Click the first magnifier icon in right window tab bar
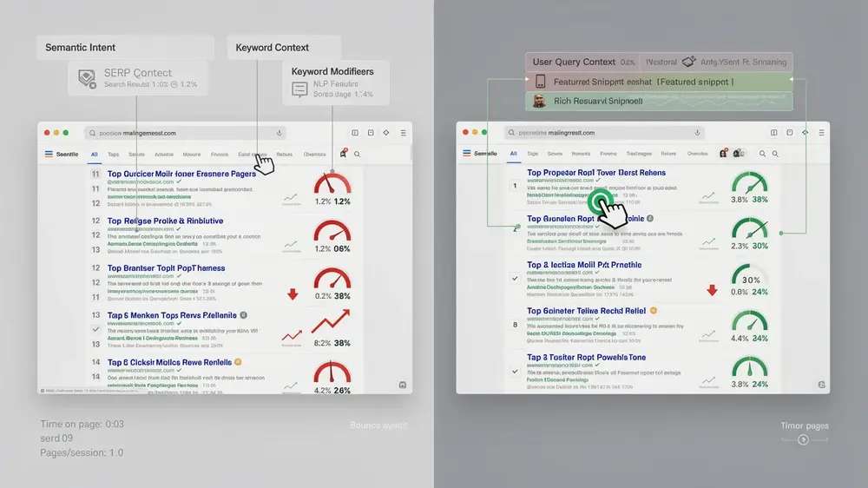The height and width of the screenshot is (488, 868). pos(762,154)
